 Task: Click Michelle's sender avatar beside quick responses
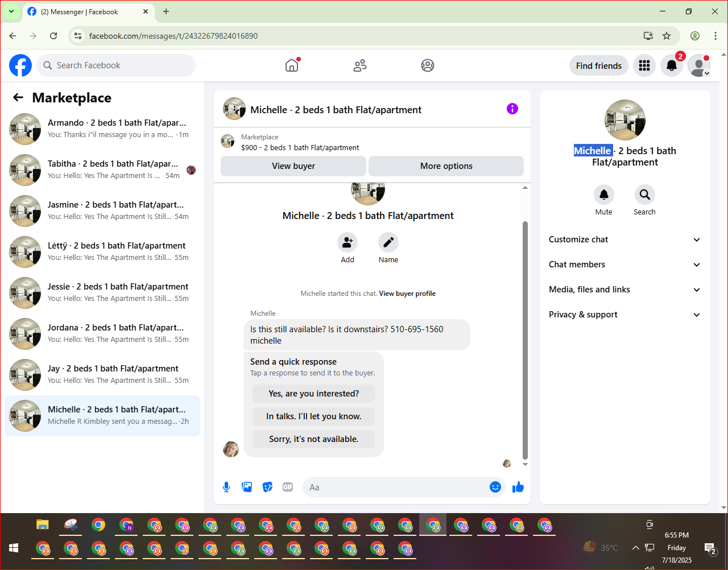click(x=231, y=449)
